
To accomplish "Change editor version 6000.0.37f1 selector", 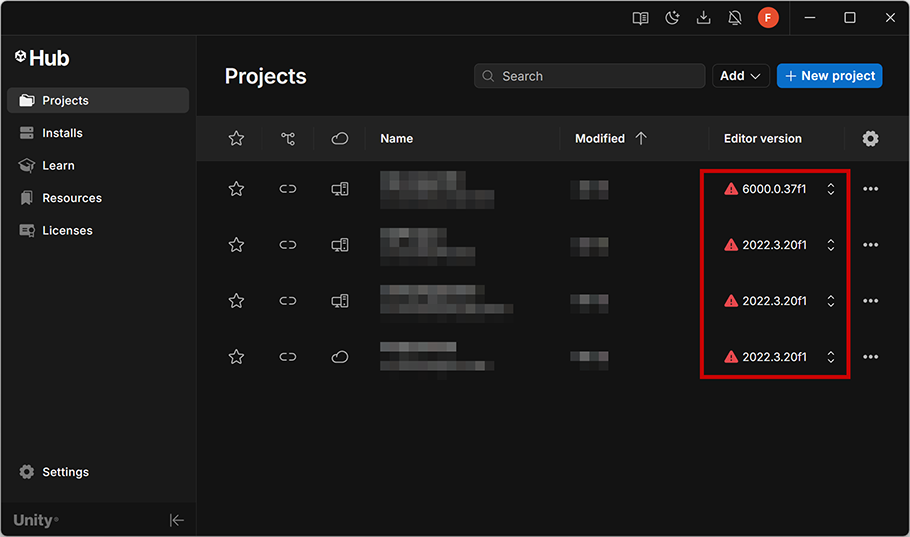I will pyautogui.click(x=830, y=189).
